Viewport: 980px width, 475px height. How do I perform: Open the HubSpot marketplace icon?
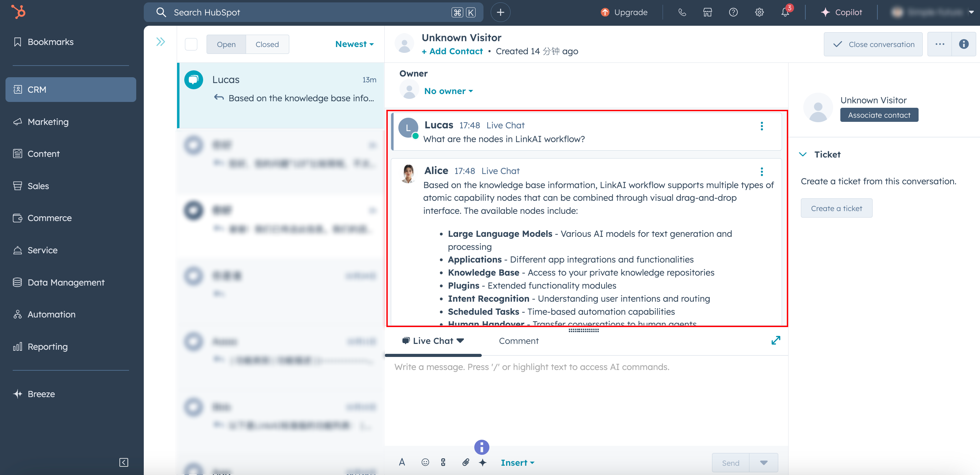708,12
